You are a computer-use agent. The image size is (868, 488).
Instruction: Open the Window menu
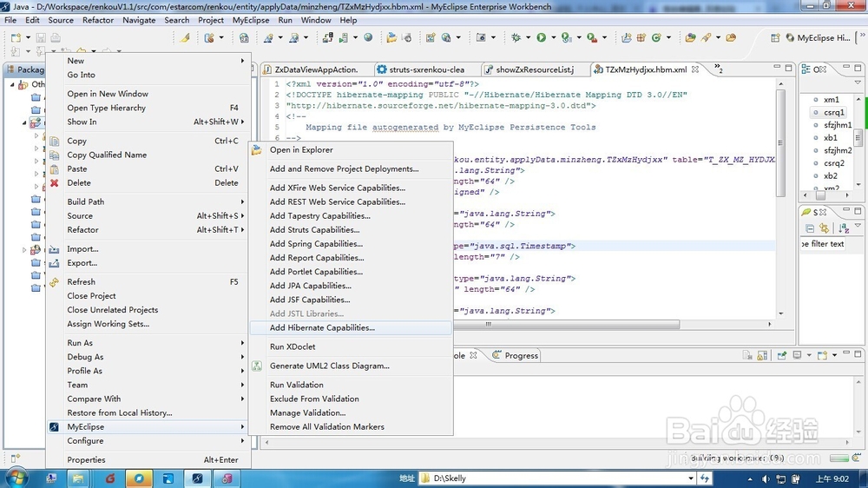click(x=316, y=20)
